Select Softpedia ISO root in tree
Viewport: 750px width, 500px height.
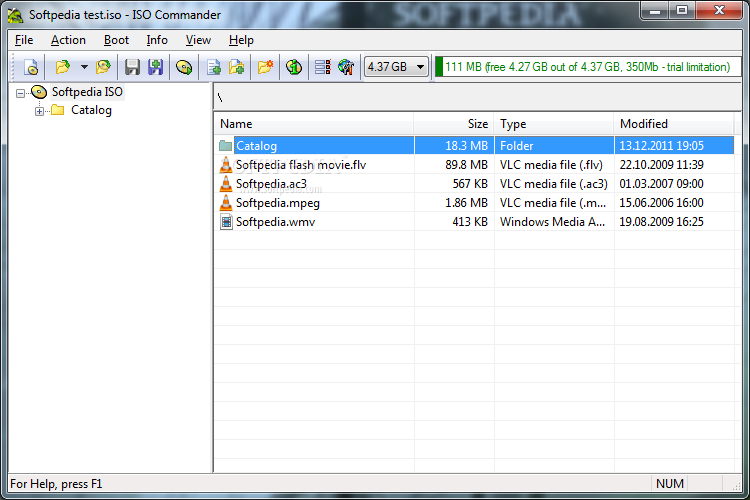point(87,92)
